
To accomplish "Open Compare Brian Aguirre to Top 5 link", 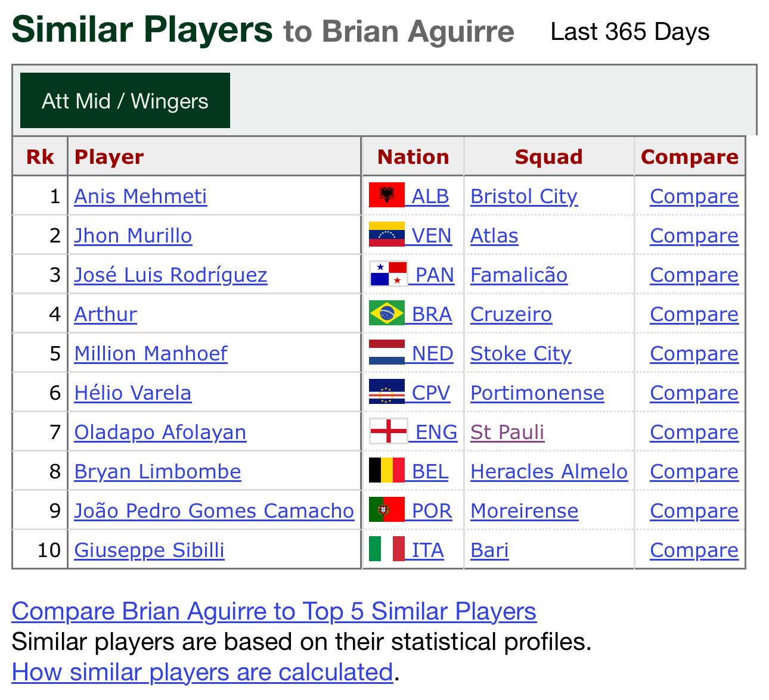I will click(274, 611).
